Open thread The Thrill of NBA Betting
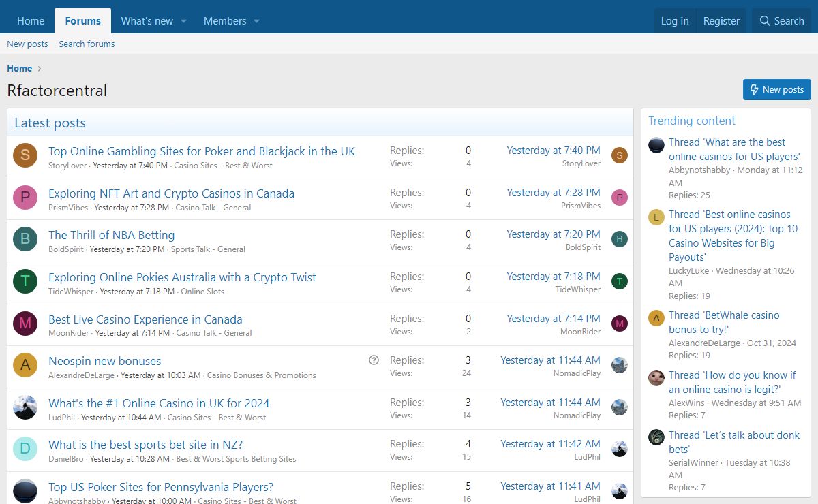818x504 pixels. tap(111, 235)
